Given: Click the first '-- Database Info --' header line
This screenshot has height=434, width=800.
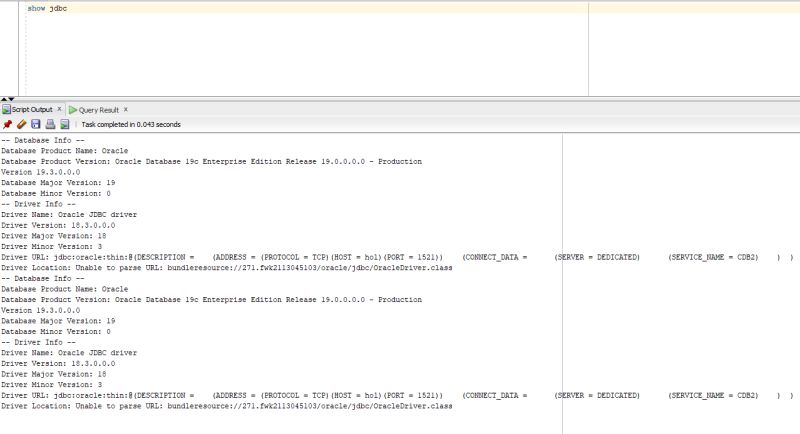Looking at the screenshot, I should 43,140.
